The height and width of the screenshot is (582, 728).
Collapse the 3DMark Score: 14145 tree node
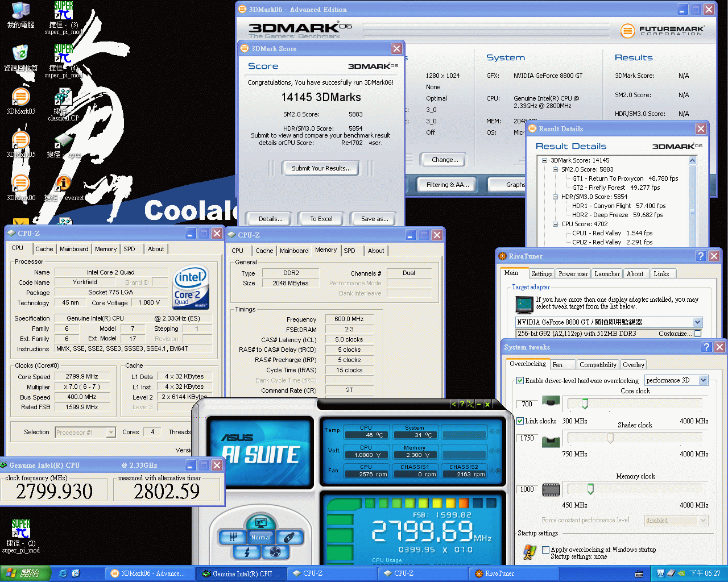coord(544,160)
